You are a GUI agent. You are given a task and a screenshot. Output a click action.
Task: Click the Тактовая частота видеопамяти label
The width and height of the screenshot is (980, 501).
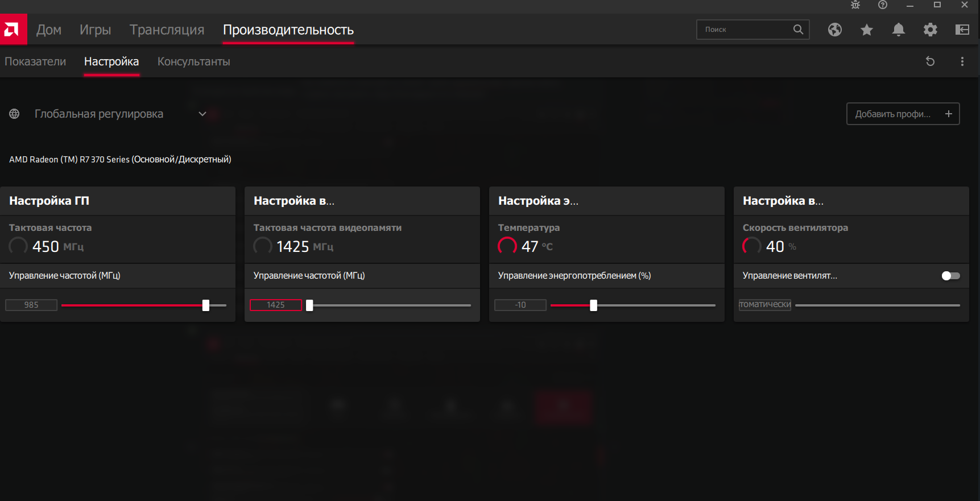click(x=328, y=227)
